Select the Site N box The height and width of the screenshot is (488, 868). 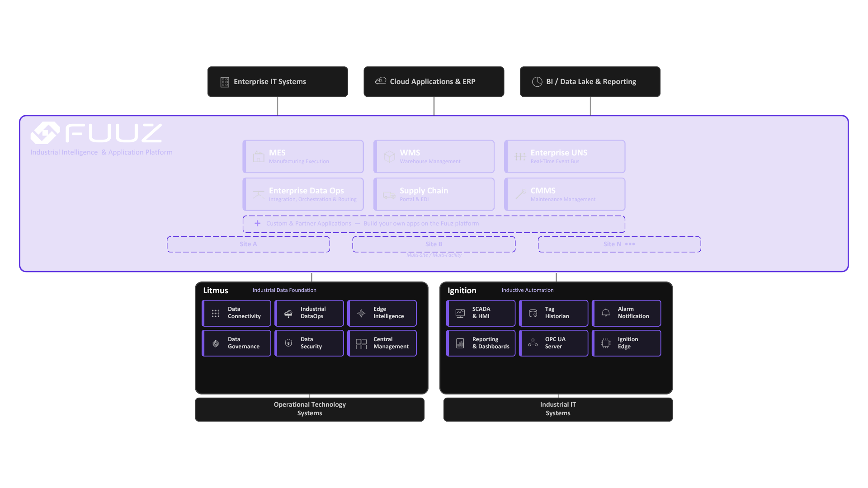(x=619, y=244)
